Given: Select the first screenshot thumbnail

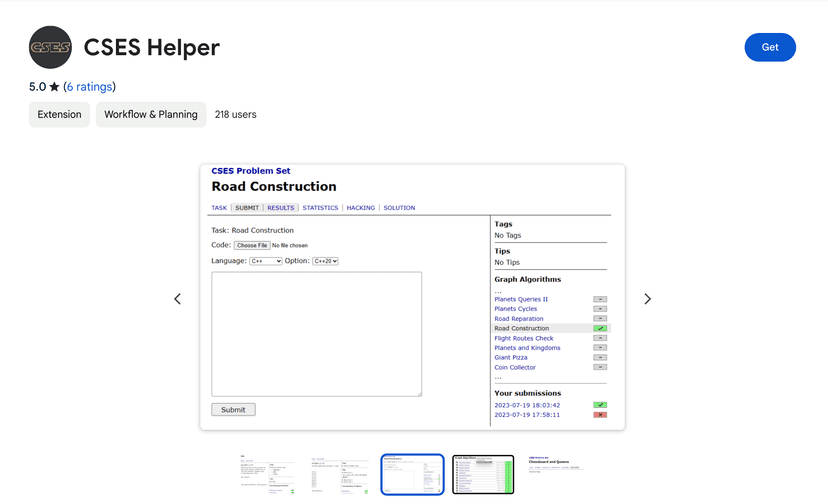Looking at the screenshot, I should coord(268,474).
